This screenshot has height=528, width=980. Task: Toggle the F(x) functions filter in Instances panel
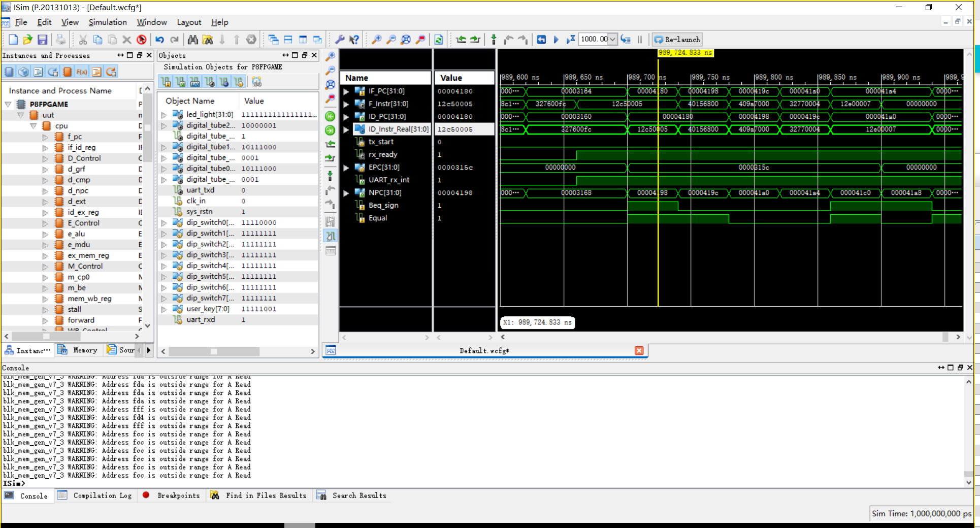(x=82, y=72)
